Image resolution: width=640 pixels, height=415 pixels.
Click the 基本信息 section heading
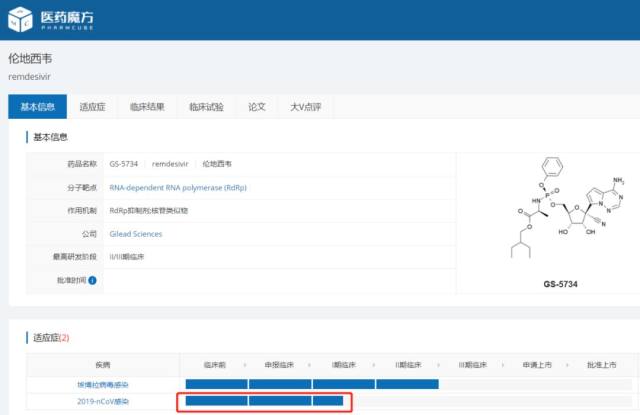point(50,137)
